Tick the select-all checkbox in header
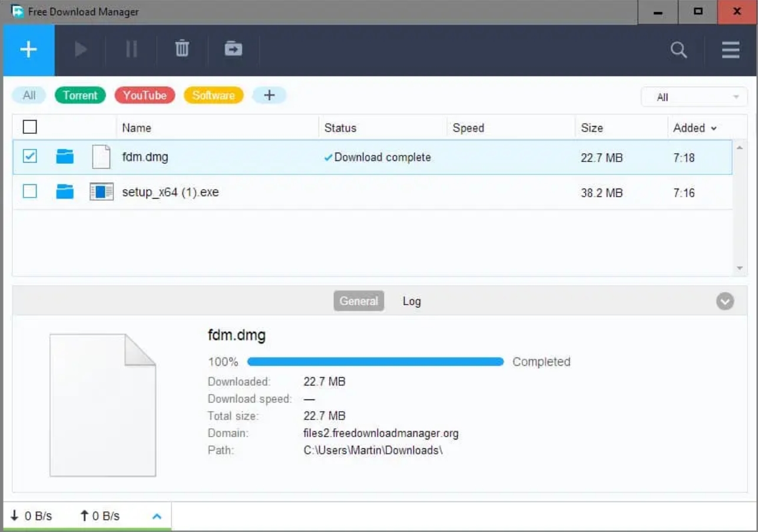The width and height of the screenshot is (758, 532). 29,127
